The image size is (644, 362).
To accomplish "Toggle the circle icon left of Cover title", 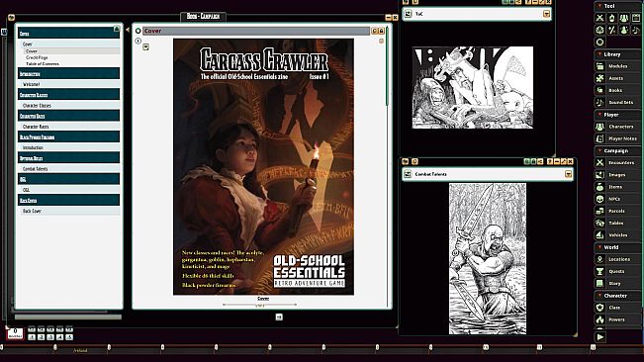I will pyautogui.click(x=138, y=31).
